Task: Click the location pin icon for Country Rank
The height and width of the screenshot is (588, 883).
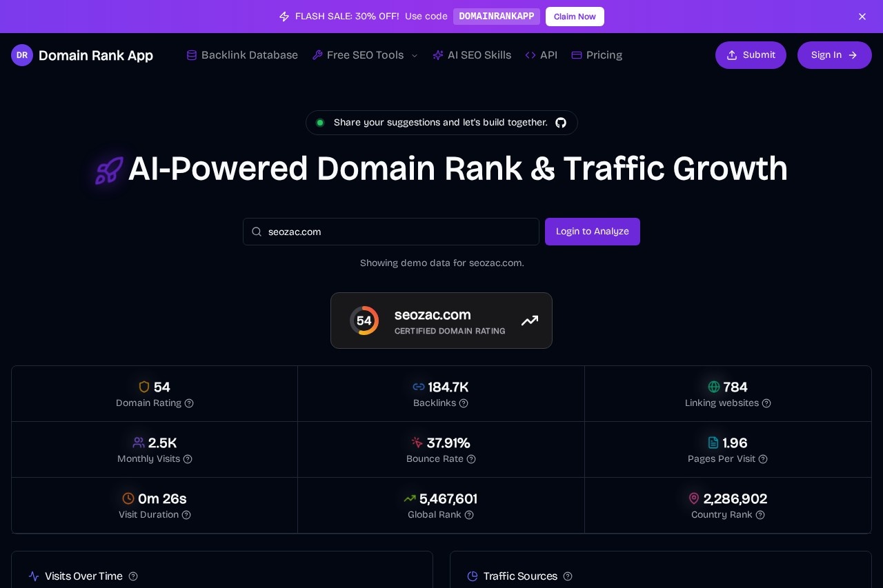Action: (694, 498)
